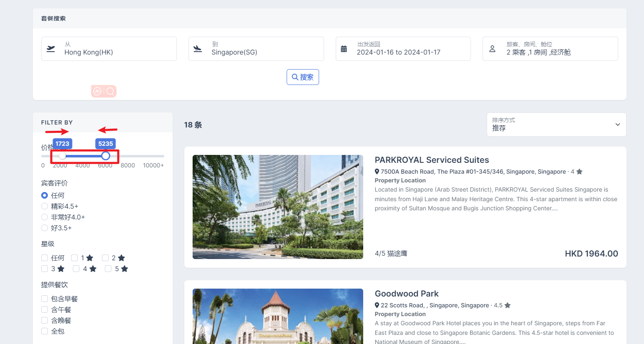Click the calendar icon for dates

344,49
